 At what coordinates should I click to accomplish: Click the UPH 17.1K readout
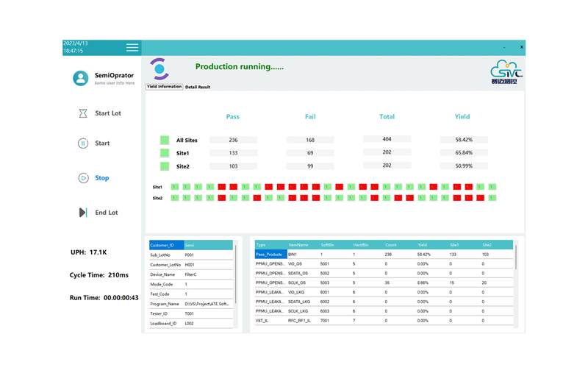(89, 252)
